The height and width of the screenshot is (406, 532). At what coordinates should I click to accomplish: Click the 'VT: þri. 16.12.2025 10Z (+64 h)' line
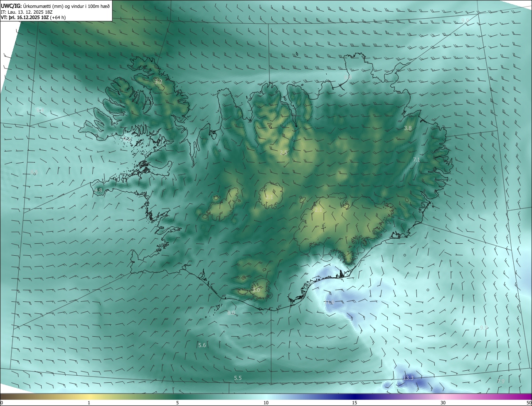pyautogui.click(x=33, y=17)
